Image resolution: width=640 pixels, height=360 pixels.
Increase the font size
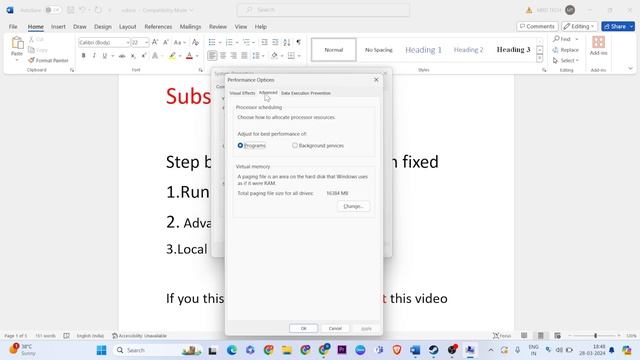pyautogui.click(x=155, y=42)
